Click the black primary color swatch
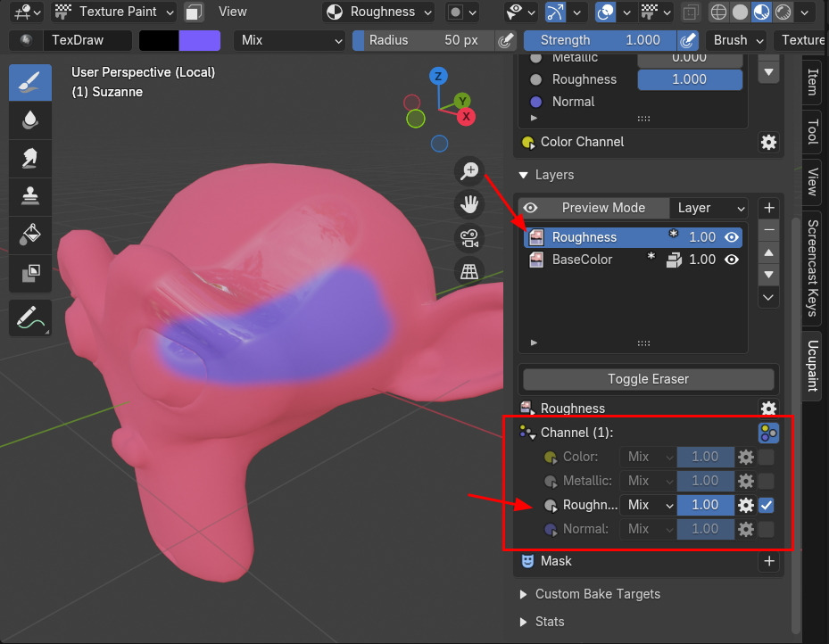829x644 pixels. click(159, 40)
